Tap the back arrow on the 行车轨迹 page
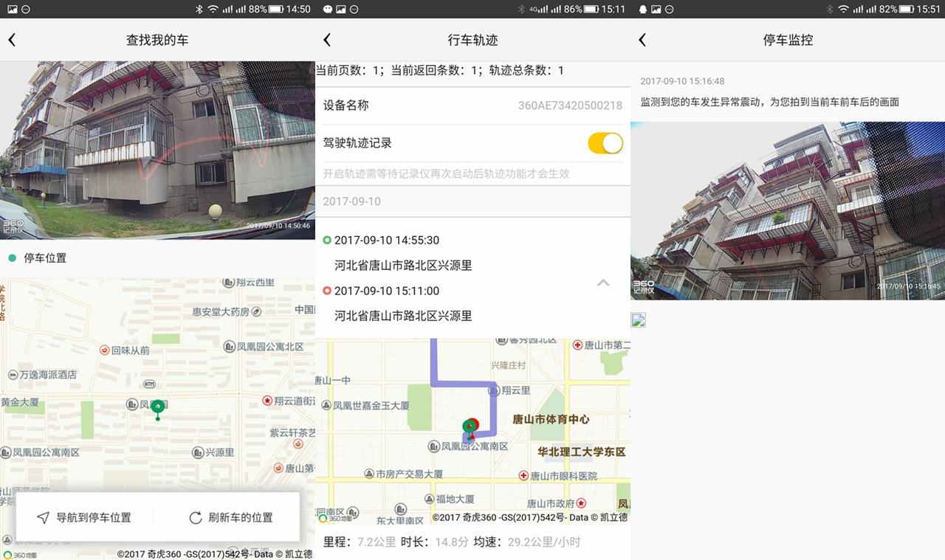945x560 pixels. pos(328,40)
